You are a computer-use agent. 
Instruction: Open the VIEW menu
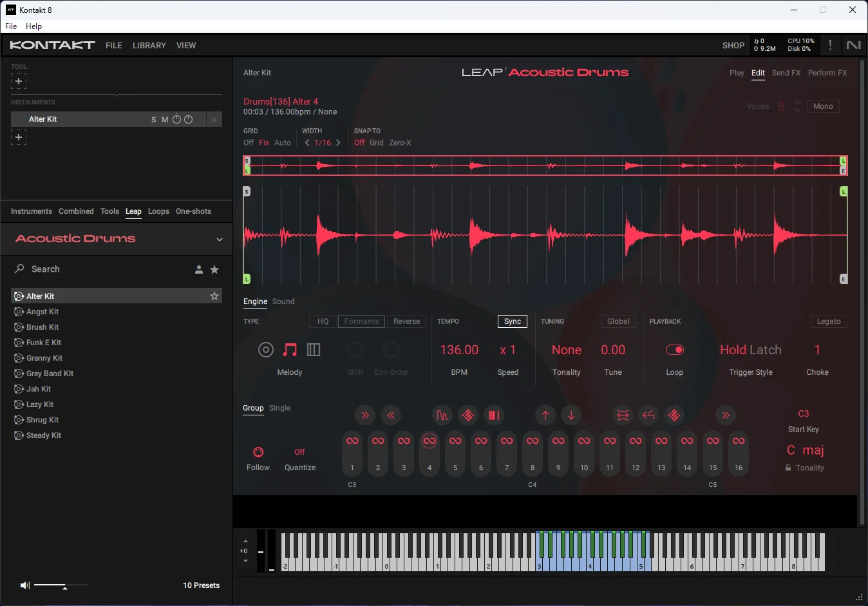coord(186,46)
